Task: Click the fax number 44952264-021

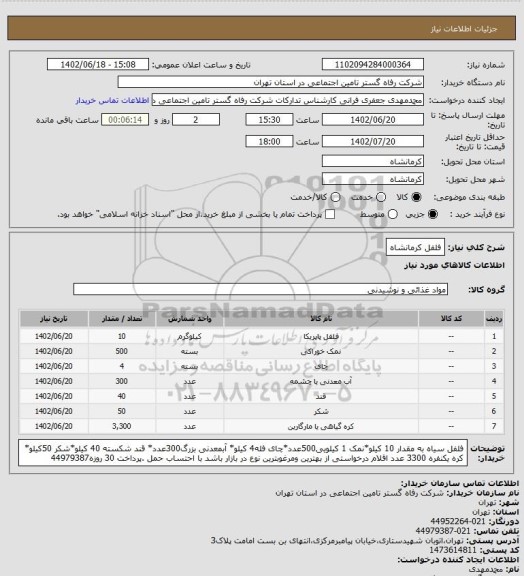Action: [458, 521]
